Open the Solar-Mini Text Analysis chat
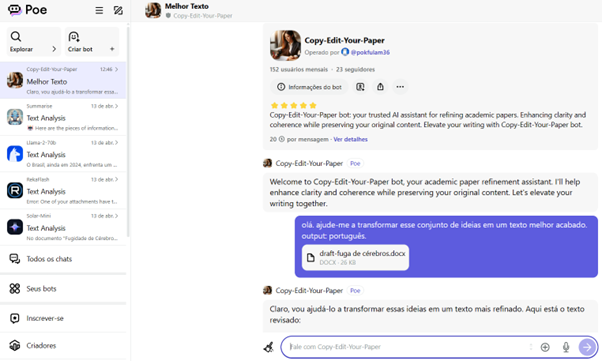Image resolution: width=602 pixels, height=361 pixels. [63, 227]
